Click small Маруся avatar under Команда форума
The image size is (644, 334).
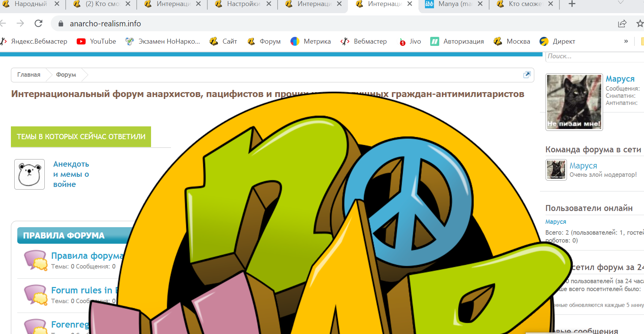[556, 170]
